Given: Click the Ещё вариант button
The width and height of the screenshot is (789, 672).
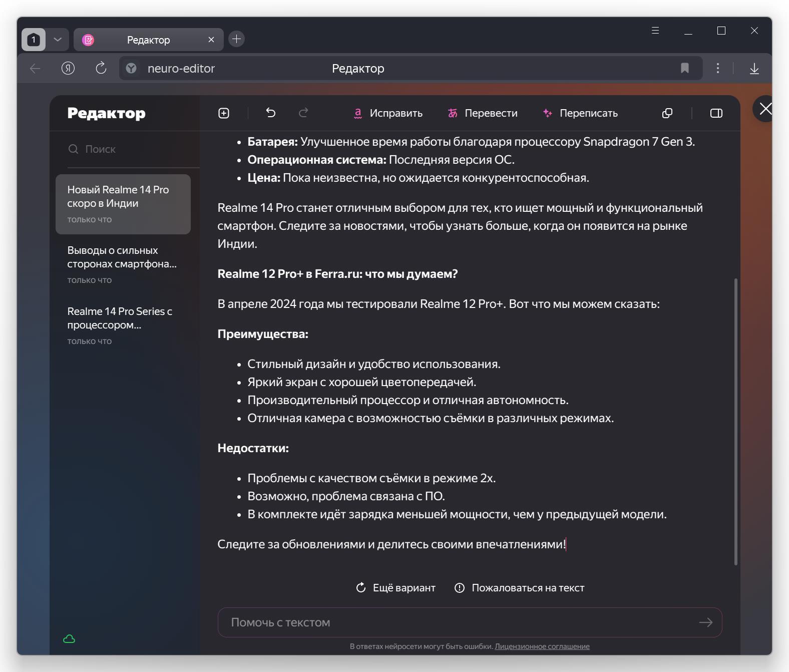Looking at the screenshot, I should click(396, 588).
